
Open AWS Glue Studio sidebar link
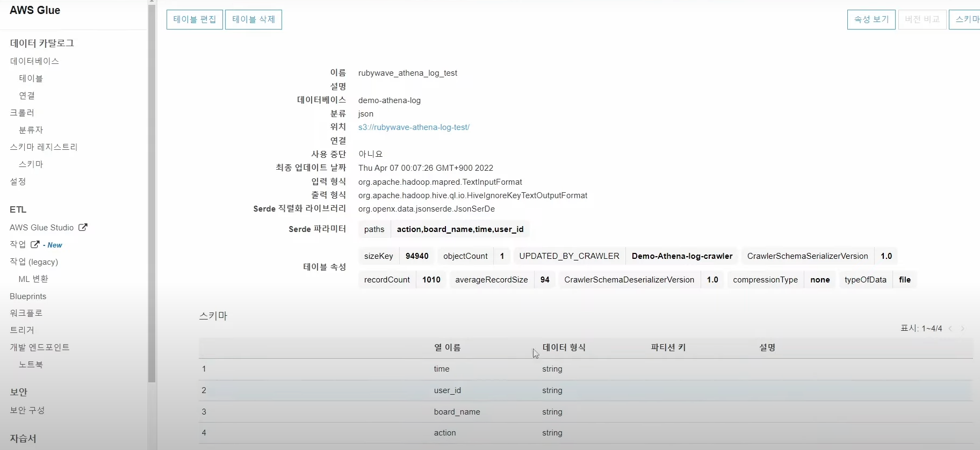coord(42,228)
